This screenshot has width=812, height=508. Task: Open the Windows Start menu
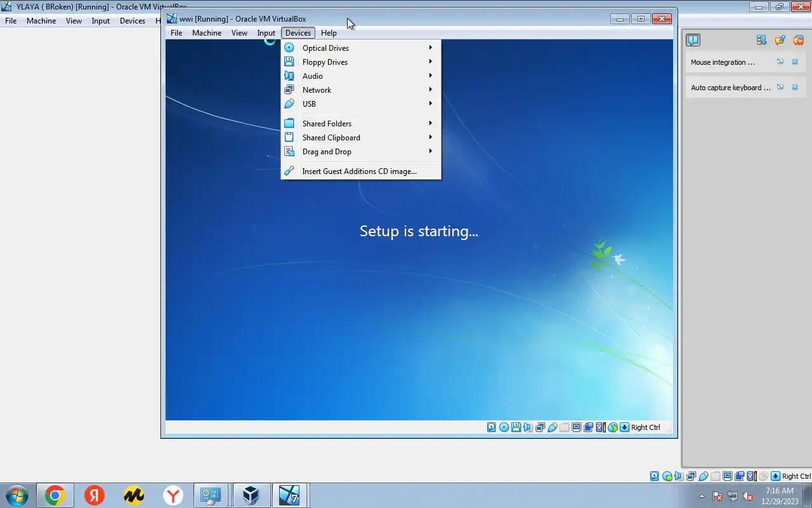point(16,495)
